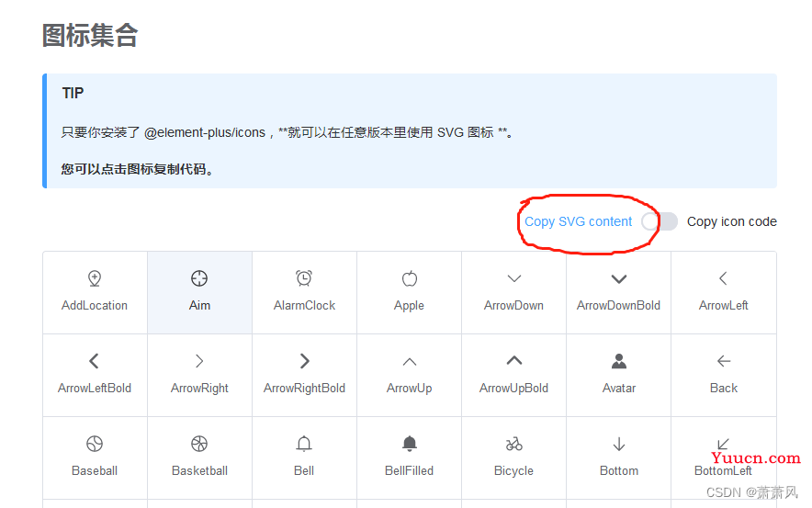The image size is (812, 508).
Task: Select the BellFilled icon
Action: (410, 444)
